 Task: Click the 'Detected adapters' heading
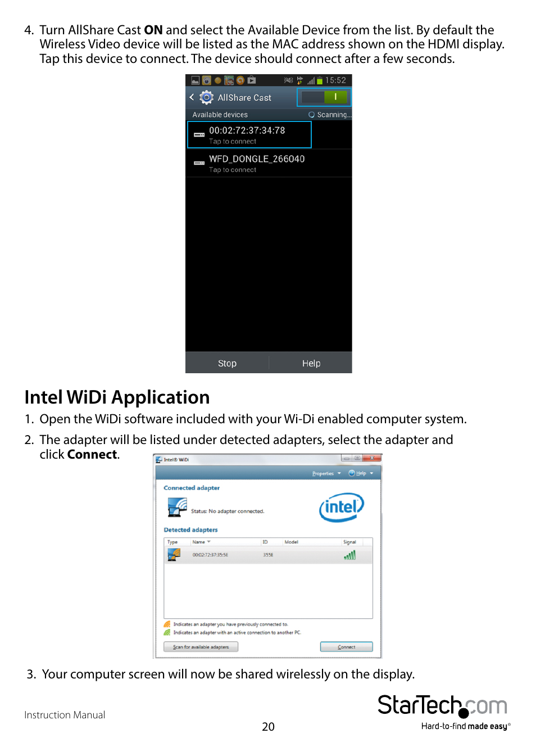(190, 529)
